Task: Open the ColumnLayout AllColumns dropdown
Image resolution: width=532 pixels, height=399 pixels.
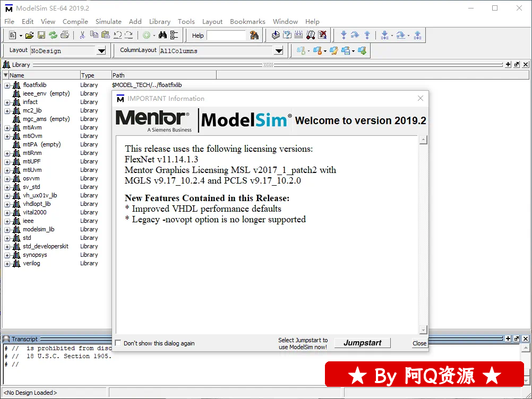Action: click(279, 51)
